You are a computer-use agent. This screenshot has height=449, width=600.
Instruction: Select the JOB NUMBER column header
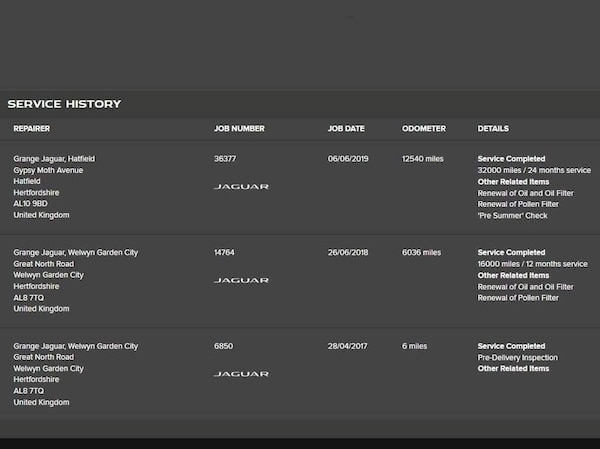pos(239,129)
